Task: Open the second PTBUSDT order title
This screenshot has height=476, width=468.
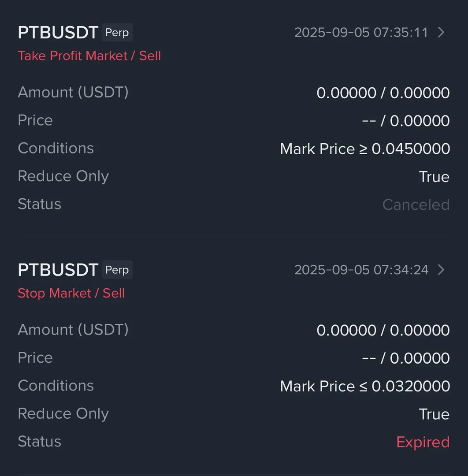Action: coord(58,270)
